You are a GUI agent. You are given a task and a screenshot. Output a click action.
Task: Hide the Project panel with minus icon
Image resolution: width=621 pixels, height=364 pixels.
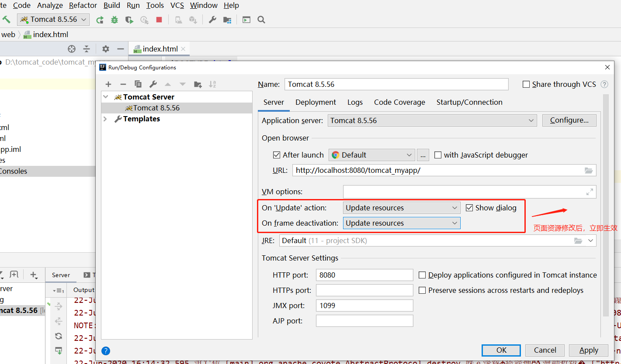121,49
